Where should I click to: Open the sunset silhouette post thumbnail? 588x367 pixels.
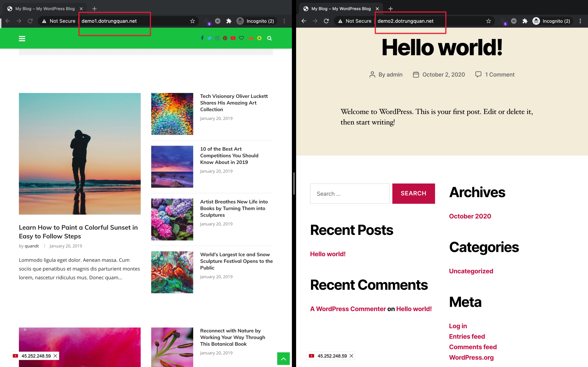[80, 154]
